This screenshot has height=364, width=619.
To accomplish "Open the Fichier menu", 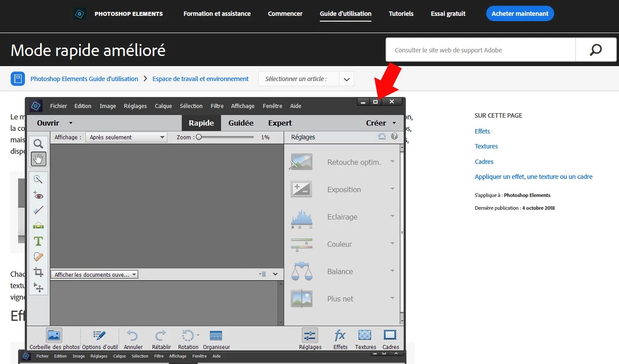I will (x=59, y=106).
